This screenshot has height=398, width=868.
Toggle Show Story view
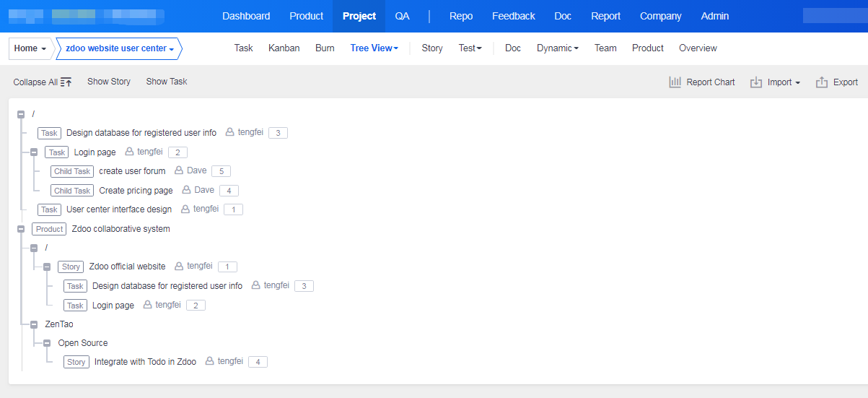109,82
